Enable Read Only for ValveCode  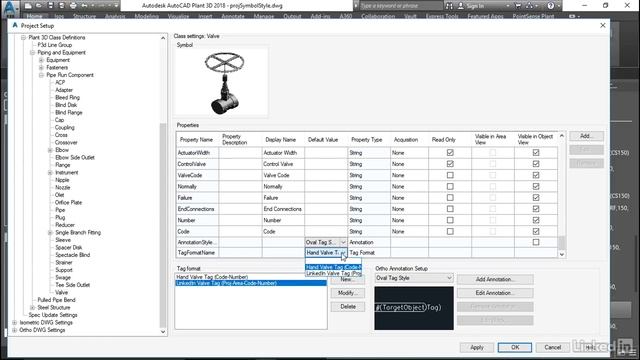pos(450,175)
